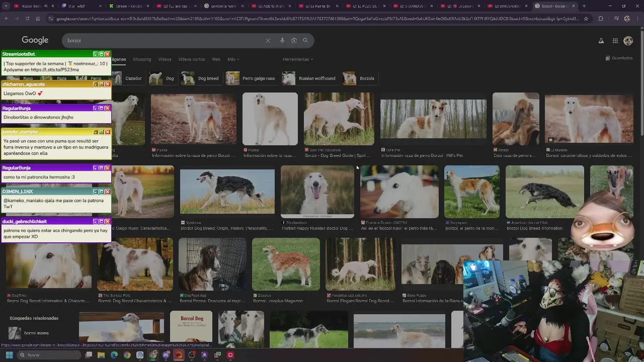
Task: Open the Zooplus Magazine borzoi image
Action: (286, 264)
